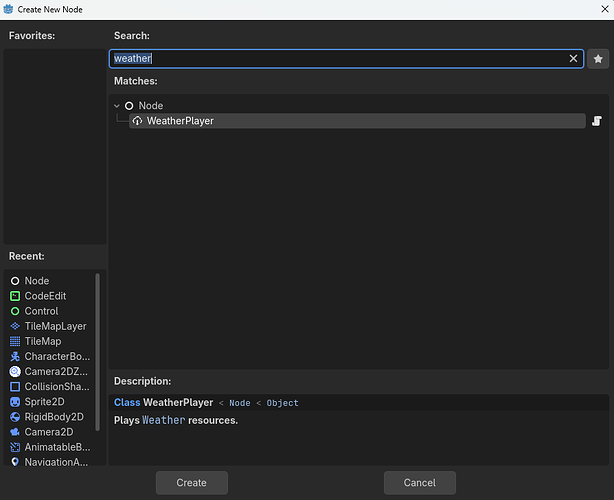Click the Create button

191,482
